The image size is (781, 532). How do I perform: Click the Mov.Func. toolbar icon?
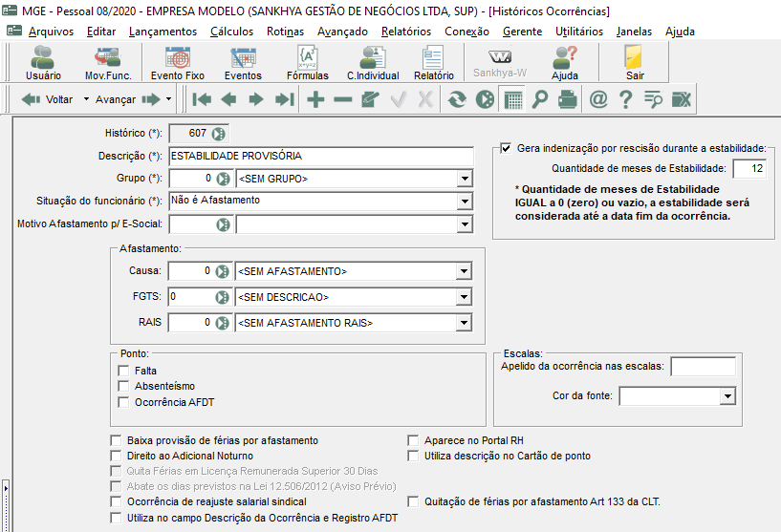[x=108, y=63]
